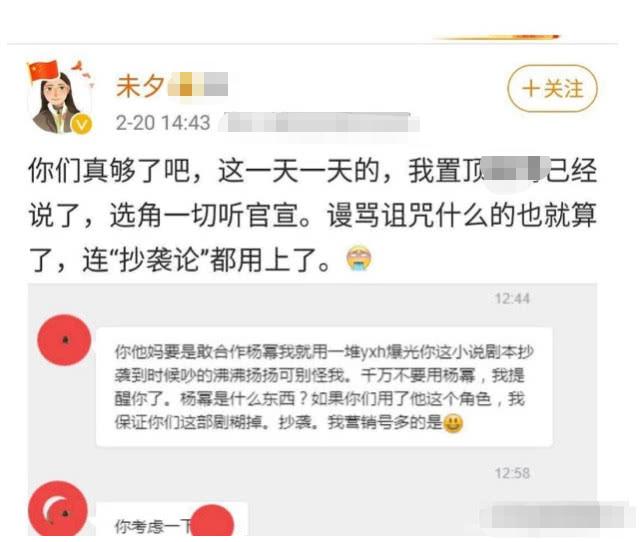Click the orange underline at the top right
Viewport: 640px width, 542px height.
pyautogui.click(x=496, y=38)
